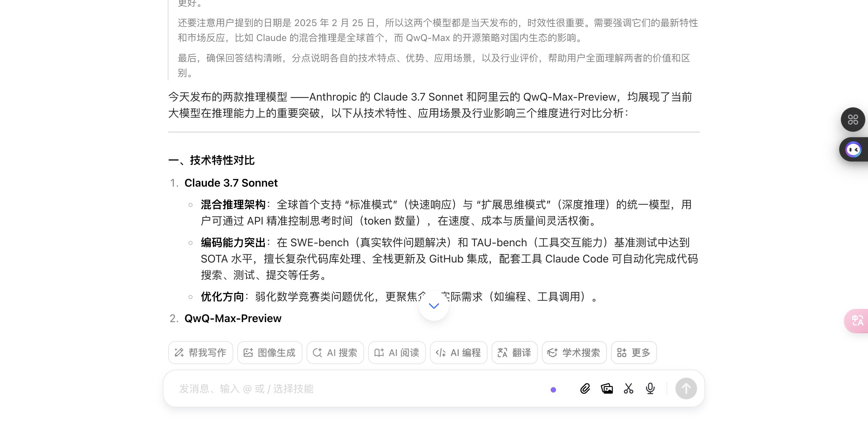Viewport: 868px width, 421px height.
Task: Click the QwQ-Max-Preview list heading
Action: 233,318
